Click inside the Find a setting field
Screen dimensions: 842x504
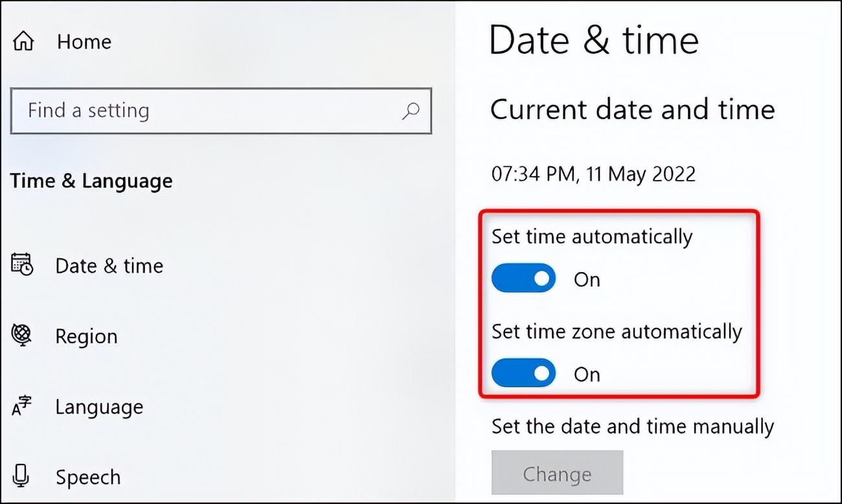[194, 111]
